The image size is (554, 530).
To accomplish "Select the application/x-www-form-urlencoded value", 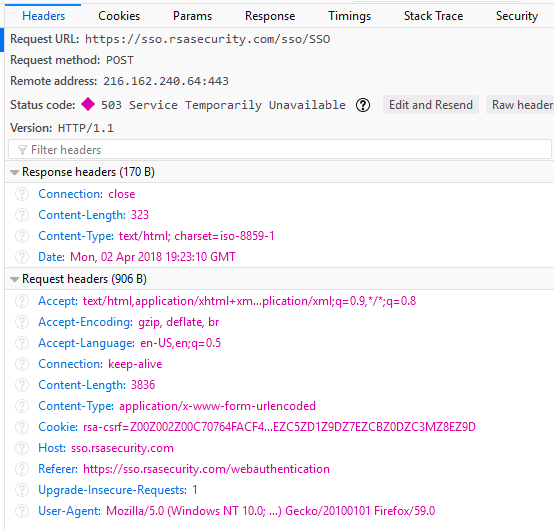I will [x=217, y=406].
